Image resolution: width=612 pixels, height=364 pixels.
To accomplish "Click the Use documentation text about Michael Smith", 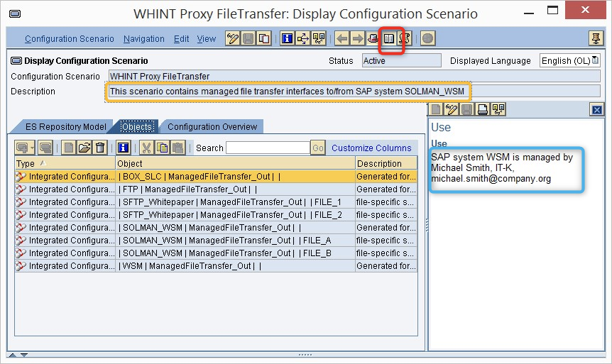I will [502, 167].
